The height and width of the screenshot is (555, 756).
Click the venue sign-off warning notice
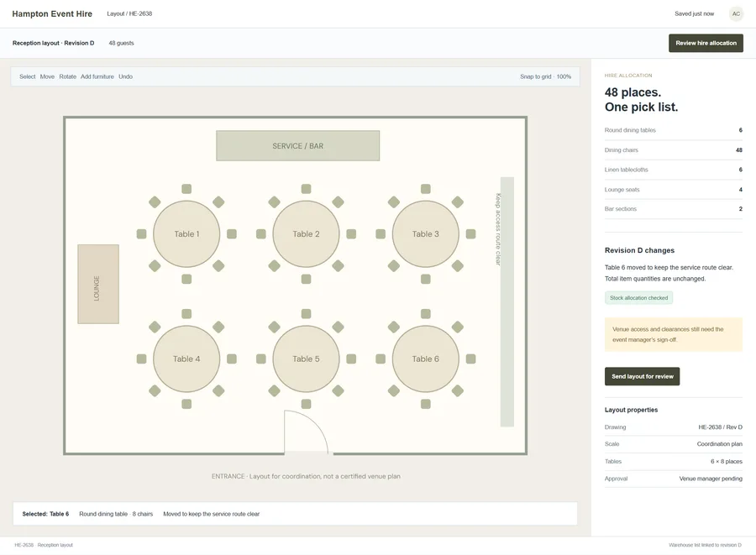(674, 334)
